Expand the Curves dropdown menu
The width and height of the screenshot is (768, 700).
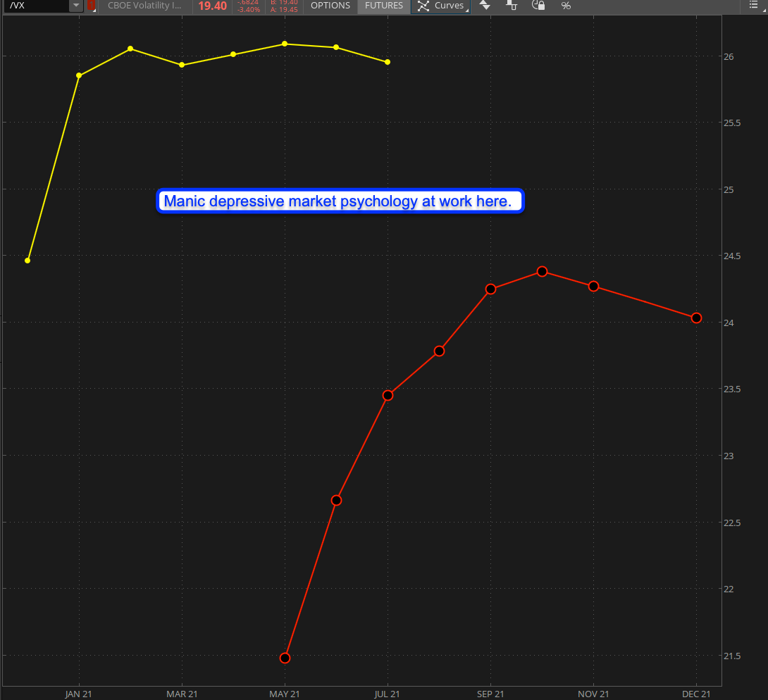[x=441, y=6]
